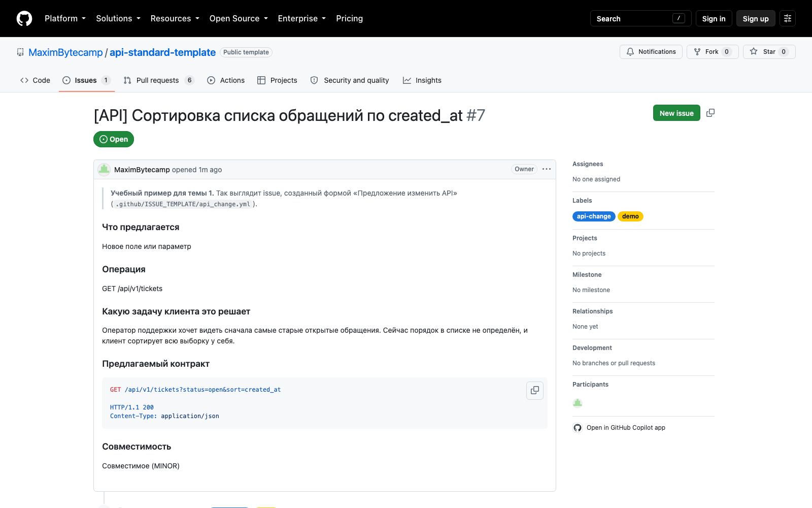
Task: Click the Sign in button
Action: [x=714, y=18]
